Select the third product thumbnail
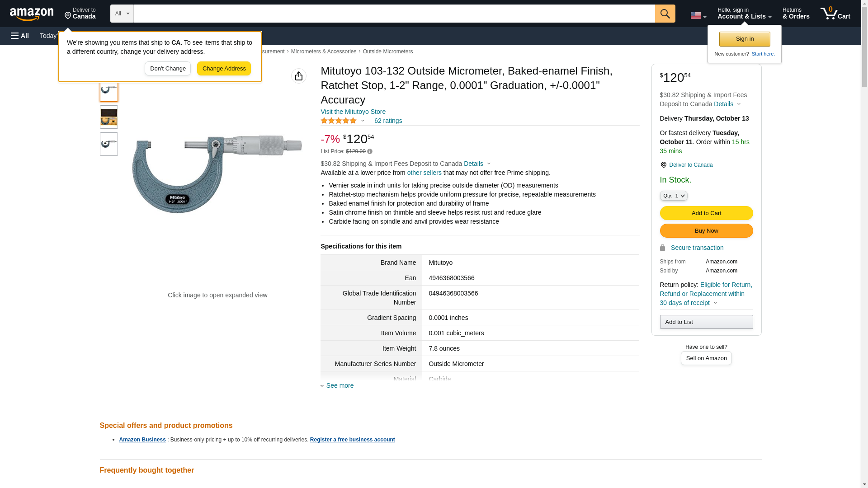868x488 pixels. point(108,144)
